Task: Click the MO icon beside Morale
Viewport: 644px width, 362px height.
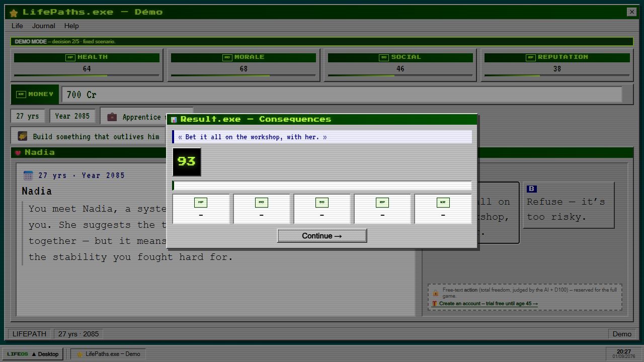Action: (x=227, y=57)
